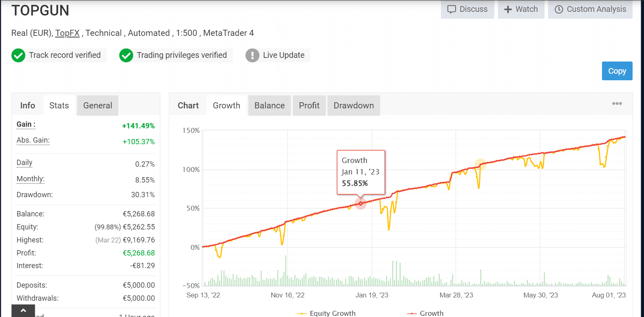
Task: Open the chart three-dots options menu
Action: [x=617, y=103]
